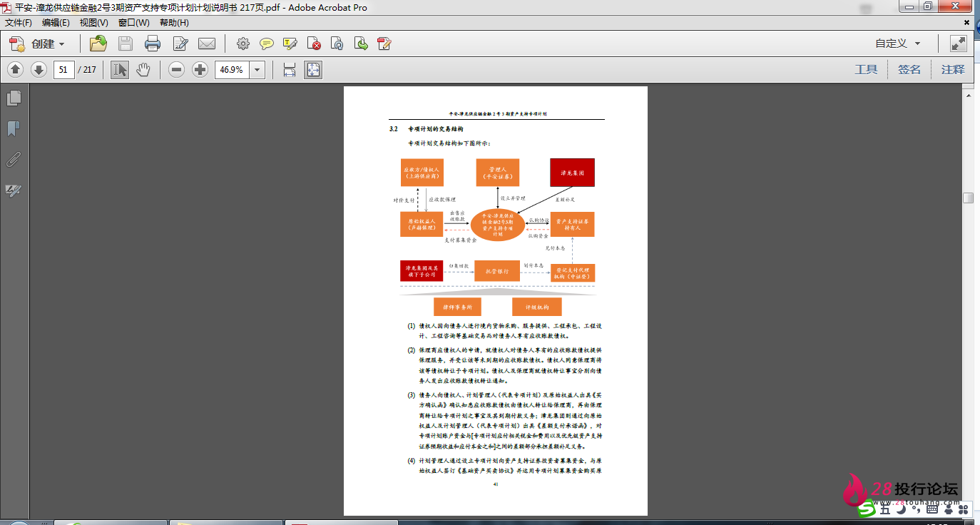Click the red 漳龙集团 box
This screenshot has width=980, height=525.
point(572,173)
